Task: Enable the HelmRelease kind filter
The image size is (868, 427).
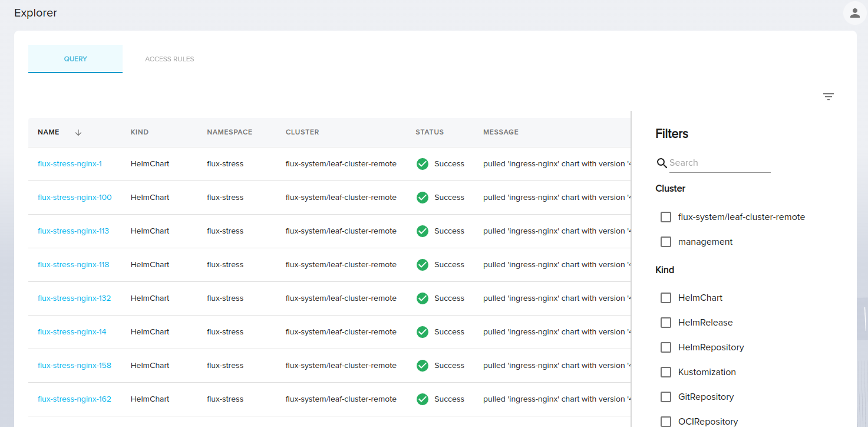Action: (666, 323)
